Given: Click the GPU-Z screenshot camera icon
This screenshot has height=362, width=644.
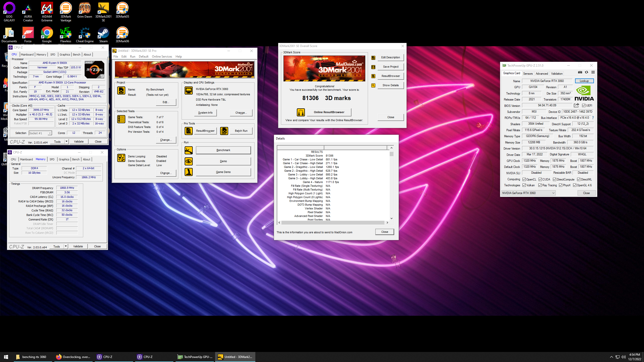Looking at the screenshot, I should click(580, 72).
